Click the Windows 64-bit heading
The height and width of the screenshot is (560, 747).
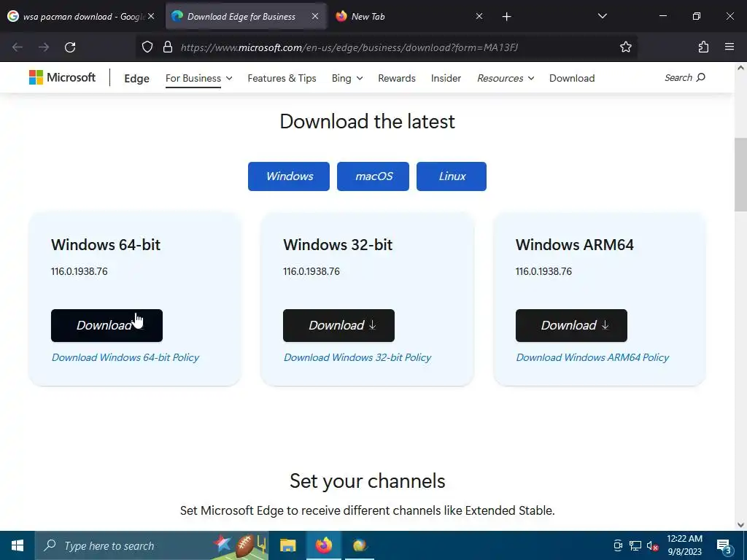(x=106, y=245)
